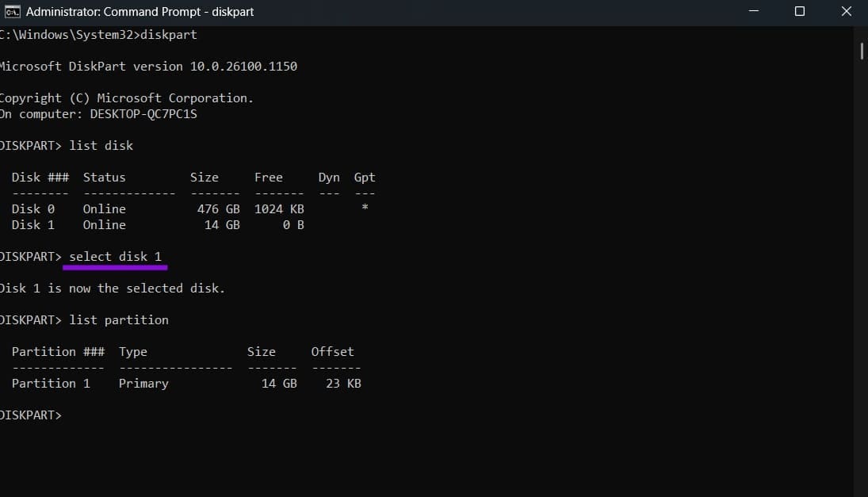The width and height of the screenshot is (868, 497).
Task: Maximize the diskpart Command Prompt window
Action: coord(799,11)
